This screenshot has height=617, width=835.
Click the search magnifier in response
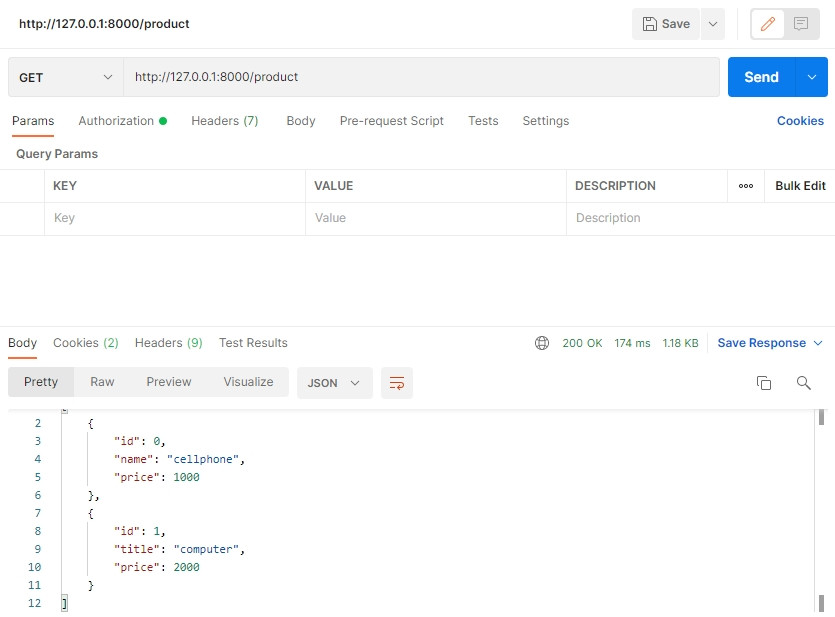pyautogui.click(x=803, y=383)
